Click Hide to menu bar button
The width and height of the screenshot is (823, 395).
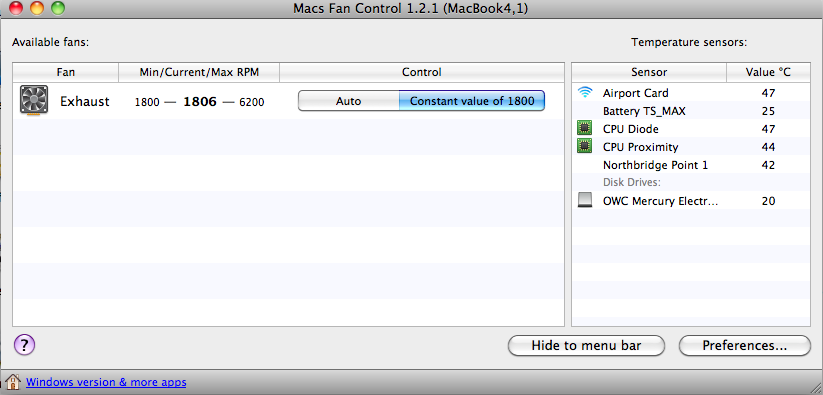[x=586, y=346]
